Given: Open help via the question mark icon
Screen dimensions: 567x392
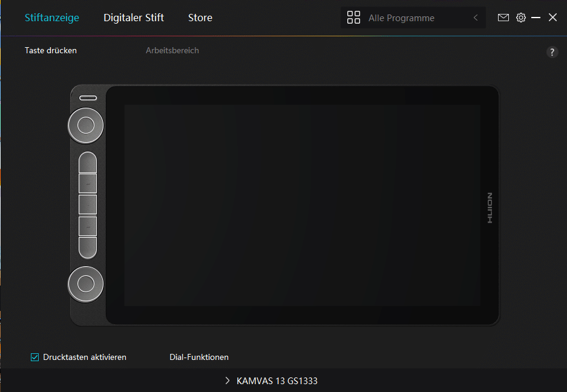Looking at the screenshot, I should (x=552, y=52).
